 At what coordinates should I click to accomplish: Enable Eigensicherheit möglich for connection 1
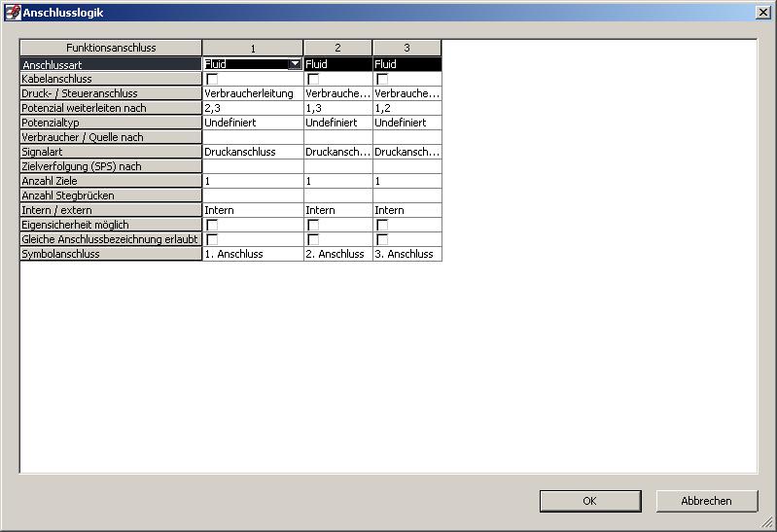click(x=212, y=225)
